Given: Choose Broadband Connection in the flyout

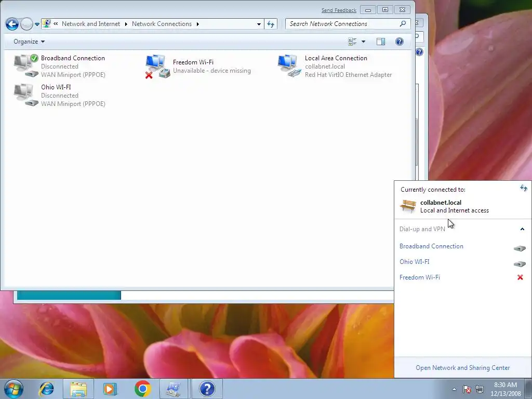Looking at the screenshot, I should 431,246.
